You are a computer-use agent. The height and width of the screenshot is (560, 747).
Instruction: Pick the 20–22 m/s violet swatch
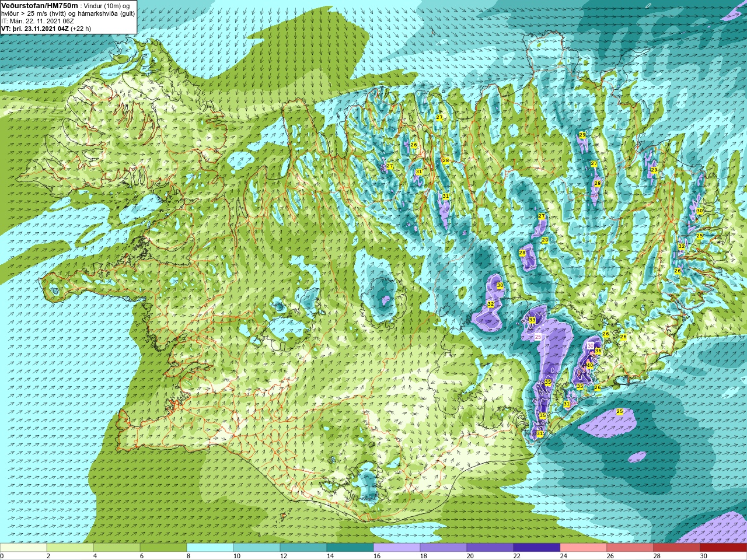490,548
